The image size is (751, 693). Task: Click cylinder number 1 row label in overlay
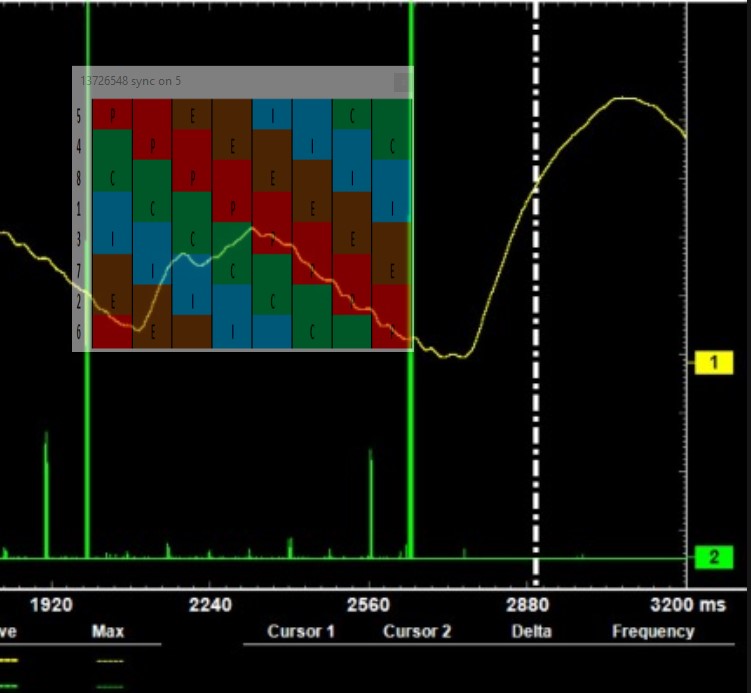79,208
